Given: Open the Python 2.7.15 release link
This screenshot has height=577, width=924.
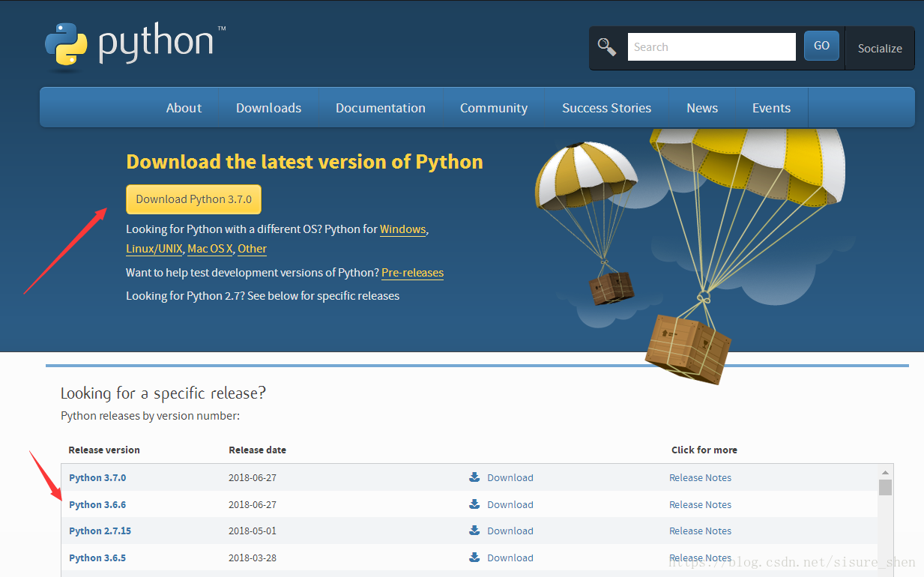Looking at the screenshot, I should (x=100, y=531).
